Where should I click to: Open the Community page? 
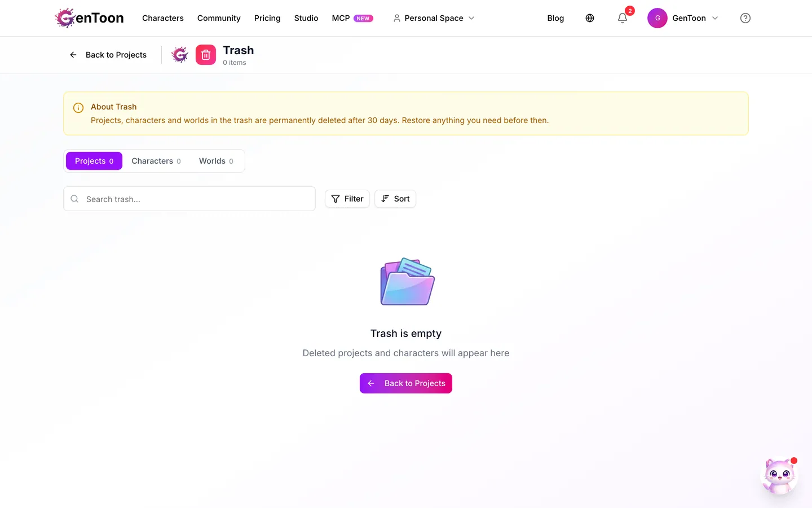(219, 18)
